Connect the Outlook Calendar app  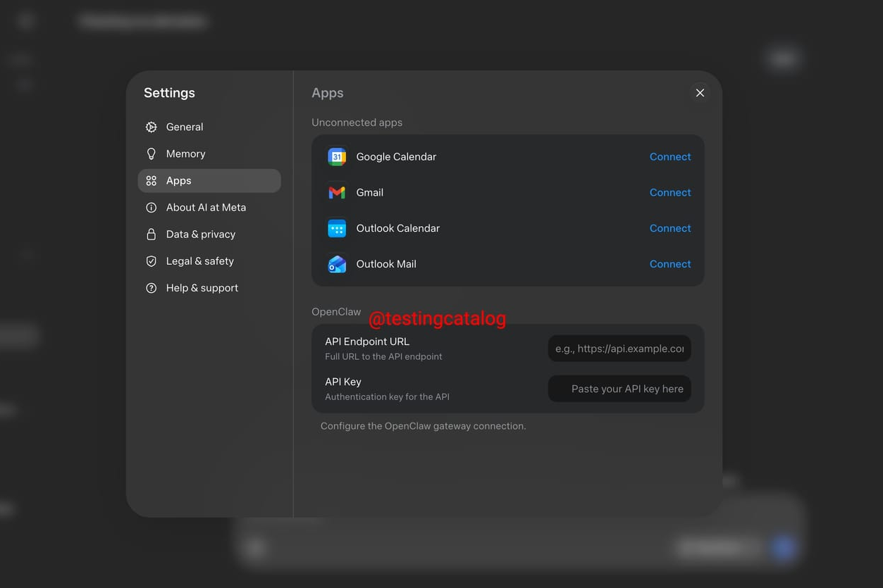tap(669, 228)
